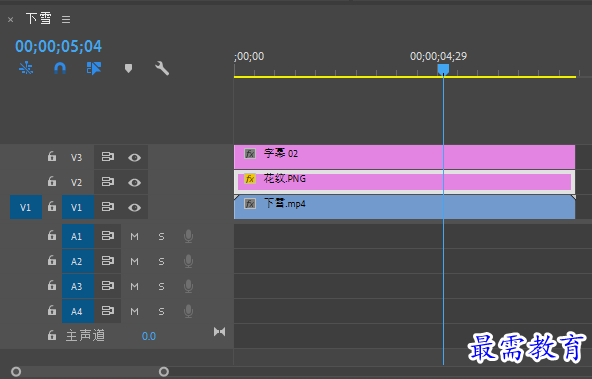Image resolution: width=592 pixels, height=379 pixels.
Task: Toggle lock on track V3
Action: click(x=52, y=156)
